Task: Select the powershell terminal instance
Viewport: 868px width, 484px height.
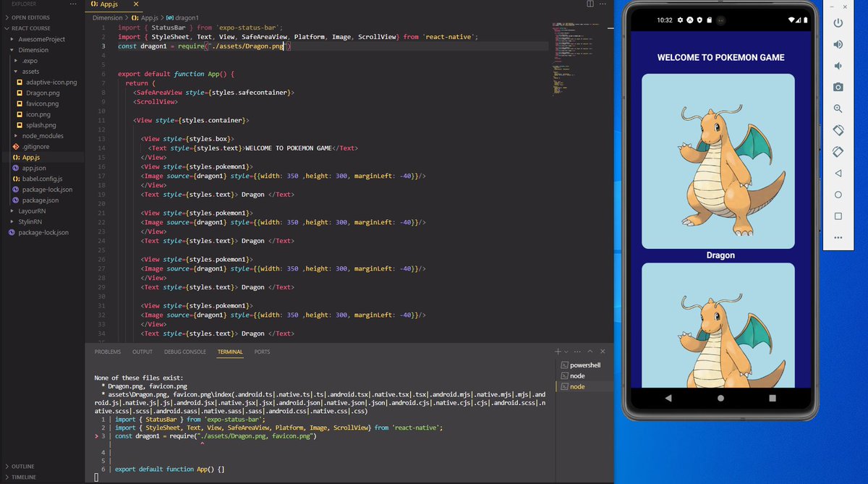Action: point(586,365)
